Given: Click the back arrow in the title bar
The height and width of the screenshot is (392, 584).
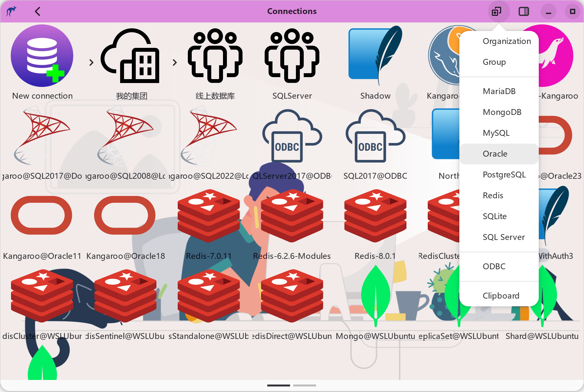Looking at the screenshot, I should pos(37,11).
